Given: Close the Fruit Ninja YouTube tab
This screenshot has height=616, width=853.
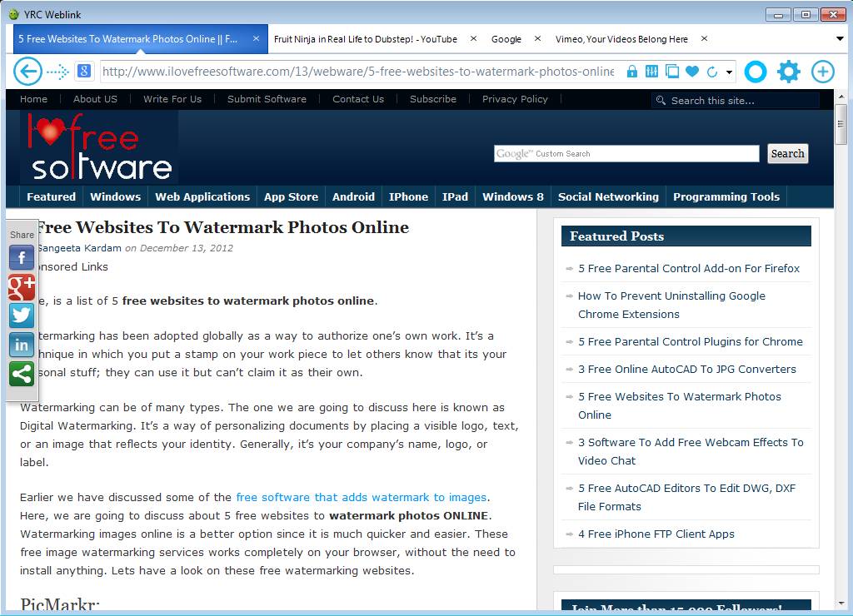Looking at the screenshot, I should pyautogui.click(x=473, y=38).
